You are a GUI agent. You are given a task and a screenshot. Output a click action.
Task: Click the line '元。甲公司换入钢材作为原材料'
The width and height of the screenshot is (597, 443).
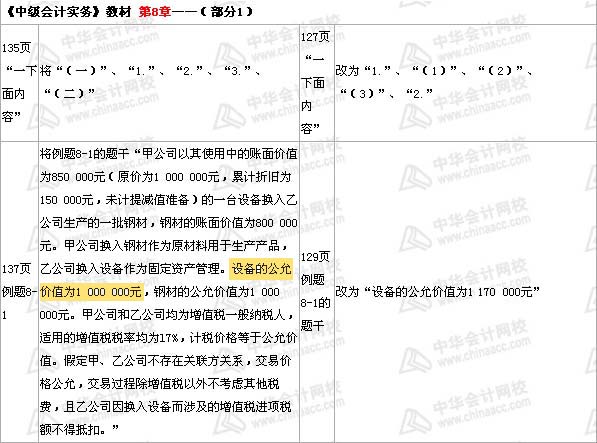164,246
